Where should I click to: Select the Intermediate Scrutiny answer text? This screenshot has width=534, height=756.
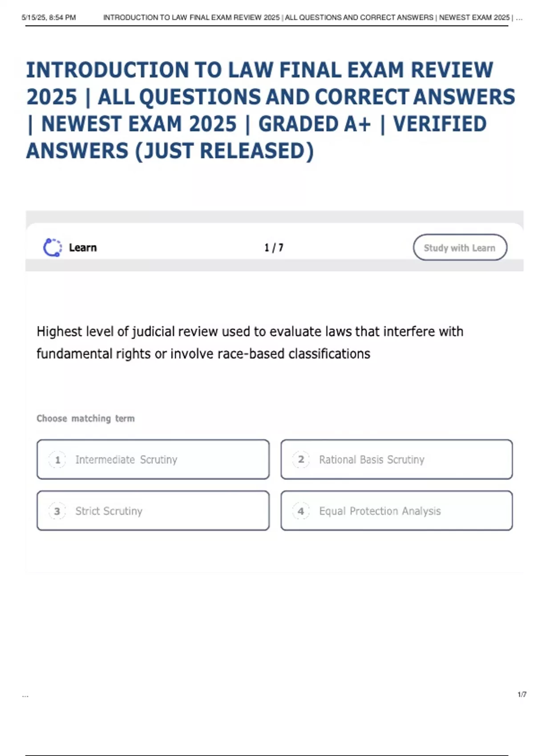point(126,460)
